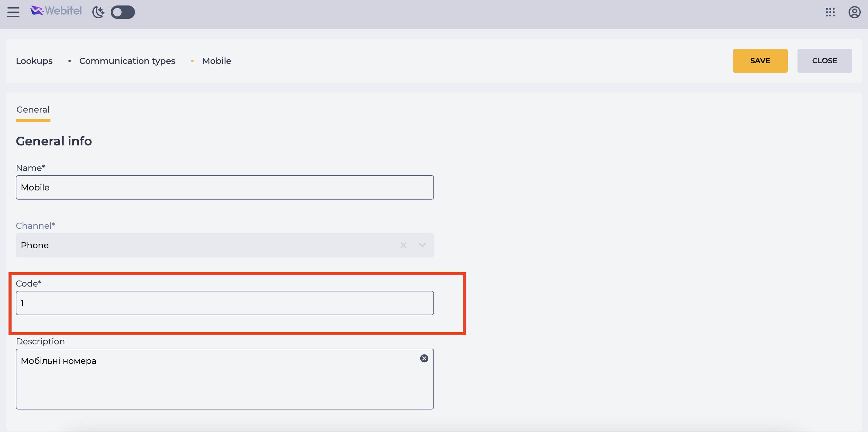The height and width of the screenshot is (432, 868).
Task: Click inside the Description text area
Action: pyautogui.click(x=225, y=379)
